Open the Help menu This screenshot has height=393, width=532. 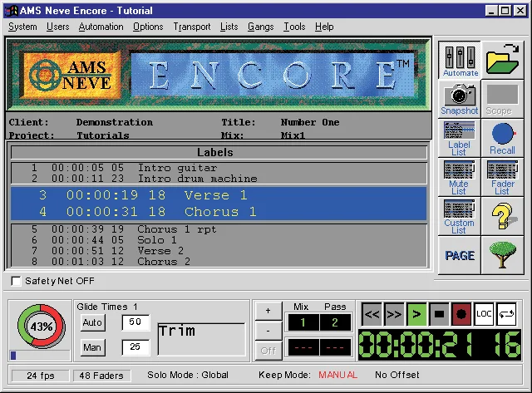pos(324,27)
